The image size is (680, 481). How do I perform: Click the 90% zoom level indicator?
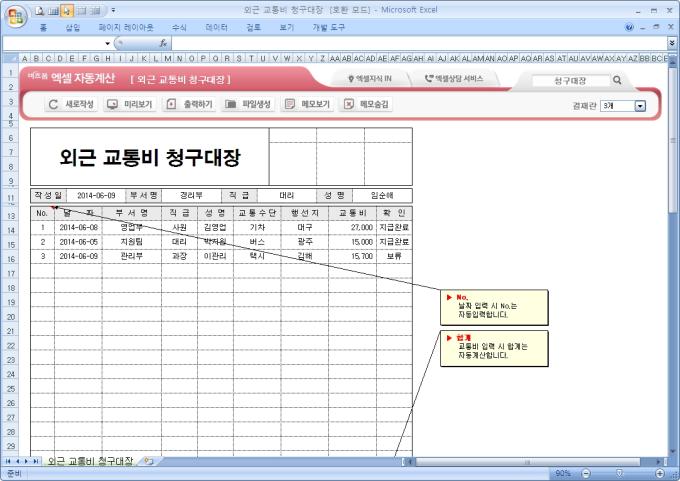pos(563,473)
